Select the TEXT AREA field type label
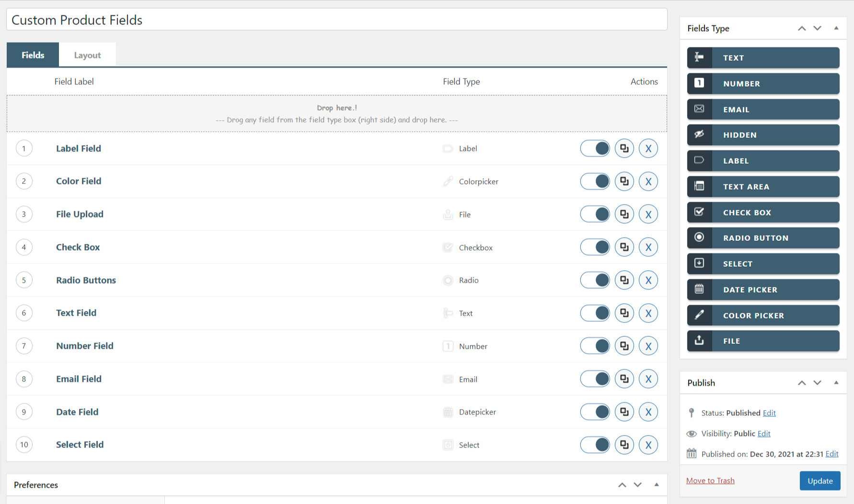The image size is (854, 504). tap(746, 187)
